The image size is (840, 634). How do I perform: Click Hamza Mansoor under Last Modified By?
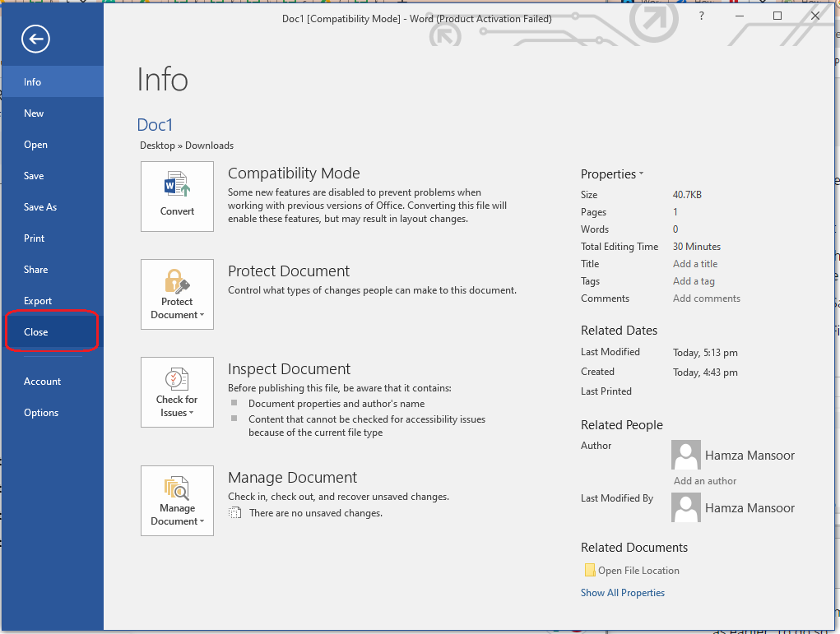pyautogui.click(x=750, y=507)
